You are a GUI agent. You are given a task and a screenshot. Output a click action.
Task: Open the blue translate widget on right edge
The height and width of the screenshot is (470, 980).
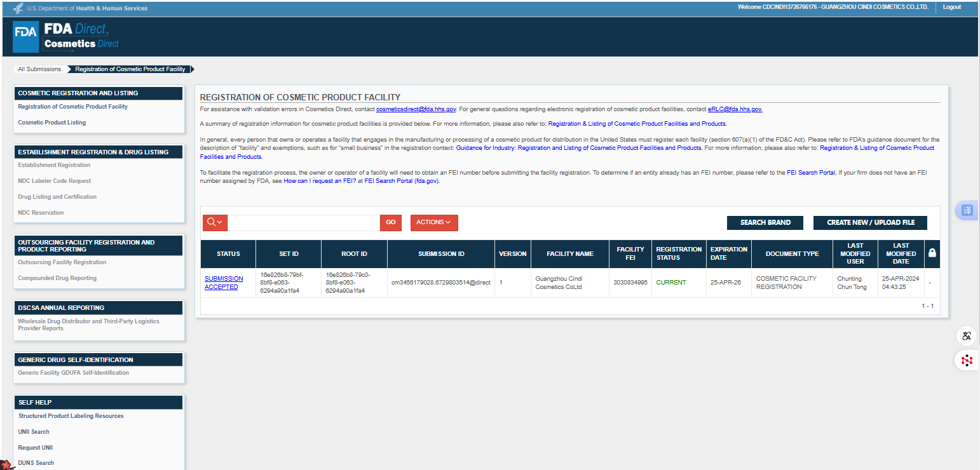(967, 210)
